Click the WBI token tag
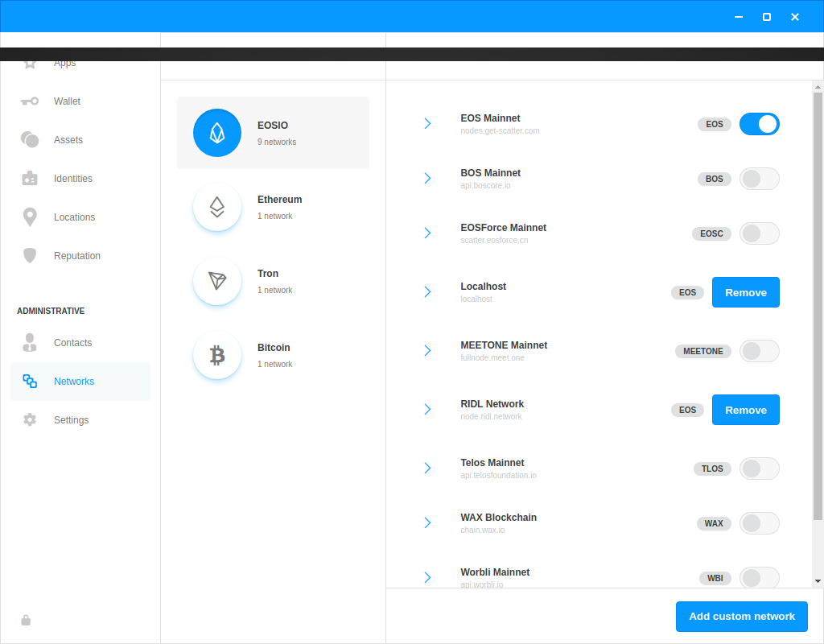 pyautogui.click(x=715, y=578)
